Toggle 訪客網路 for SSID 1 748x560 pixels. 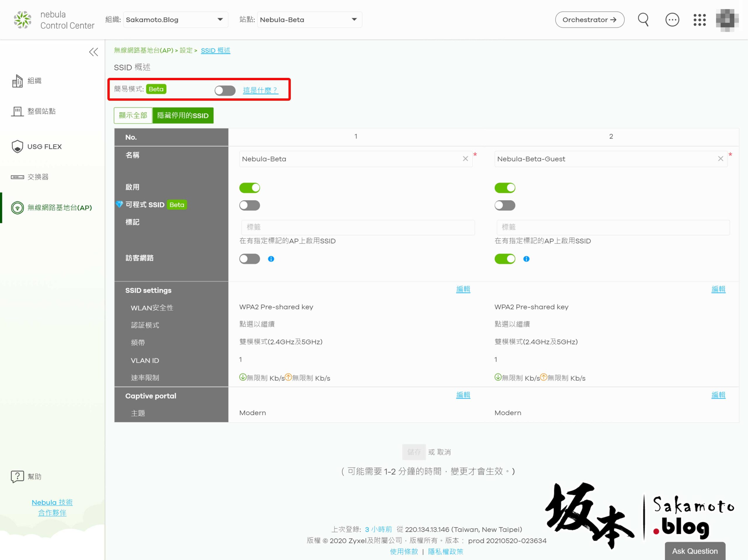250,259
